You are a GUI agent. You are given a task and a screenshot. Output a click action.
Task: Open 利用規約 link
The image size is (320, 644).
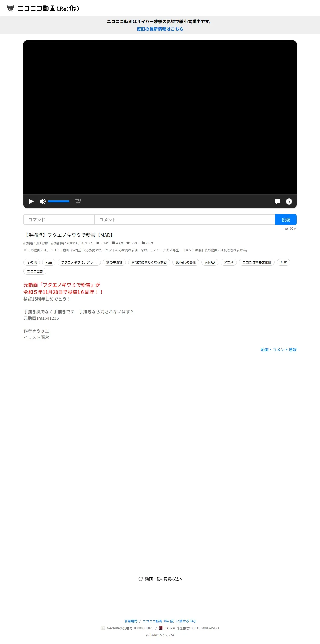[x=131, y=621]
